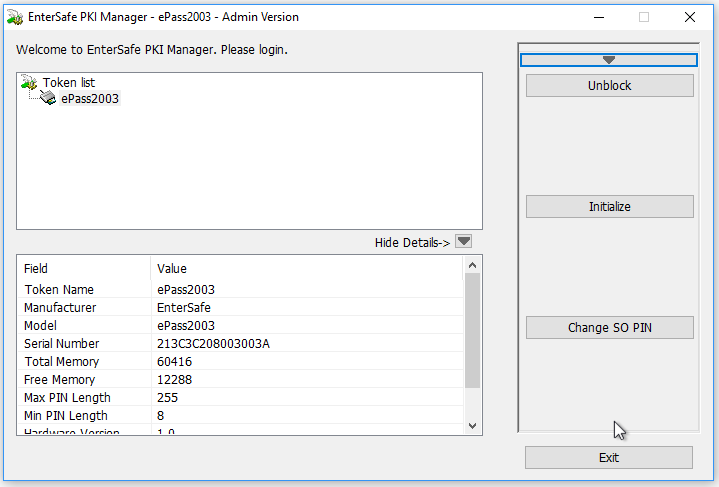719x487 pixels.
Task: Exit the PKI Manager
Action: click(608, 458)
